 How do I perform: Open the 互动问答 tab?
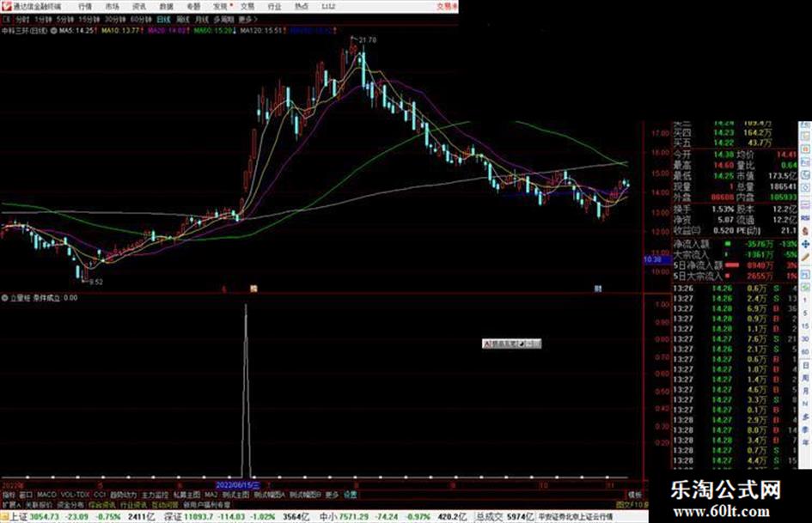165,504
